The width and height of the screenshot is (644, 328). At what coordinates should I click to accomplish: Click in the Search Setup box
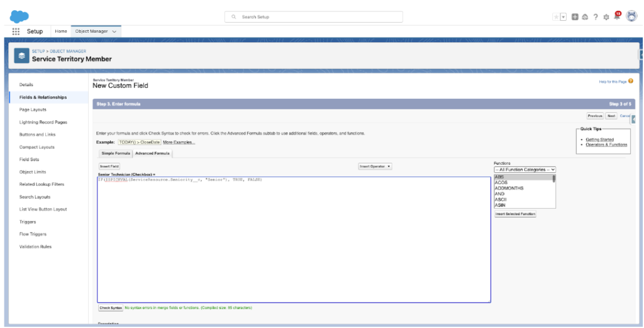313,17
